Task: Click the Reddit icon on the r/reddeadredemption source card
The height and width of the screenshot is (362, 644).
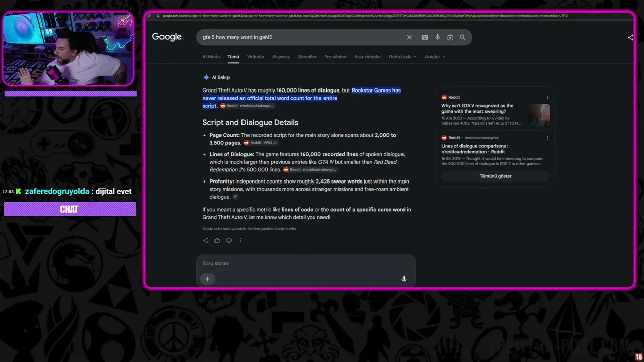Action: pyautogui.click(x=444, y=138)
